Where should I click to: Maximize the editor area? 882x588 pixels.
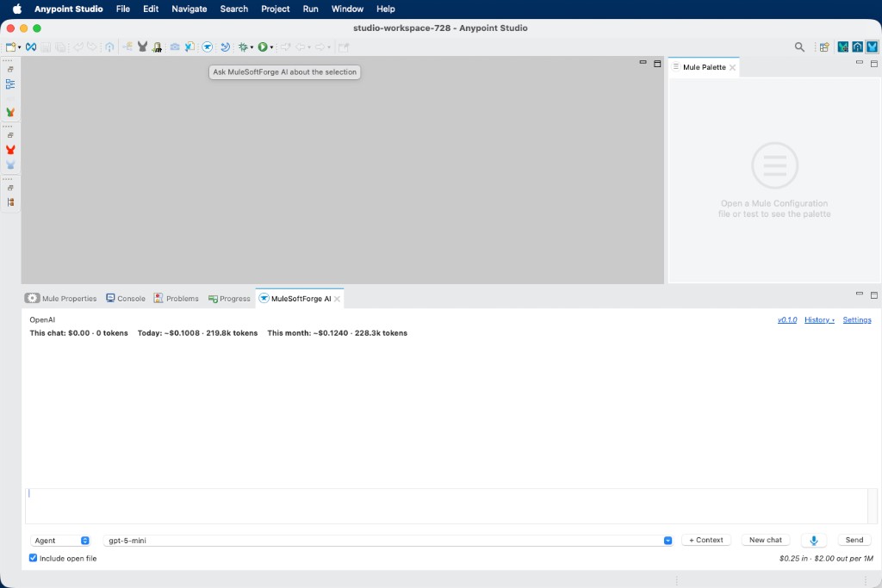tap(657, 64)
